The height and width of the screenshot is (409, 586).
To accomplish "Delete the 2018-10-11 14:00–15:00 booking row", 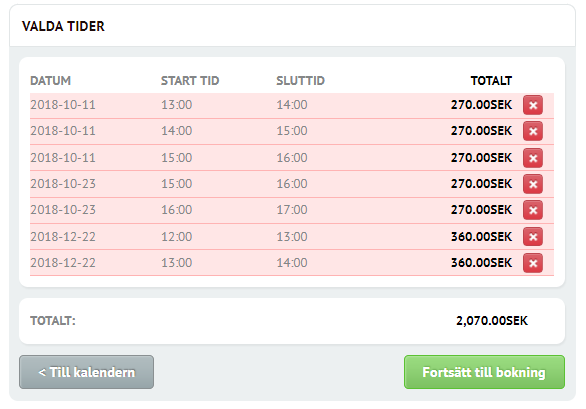I will [533, 131].
